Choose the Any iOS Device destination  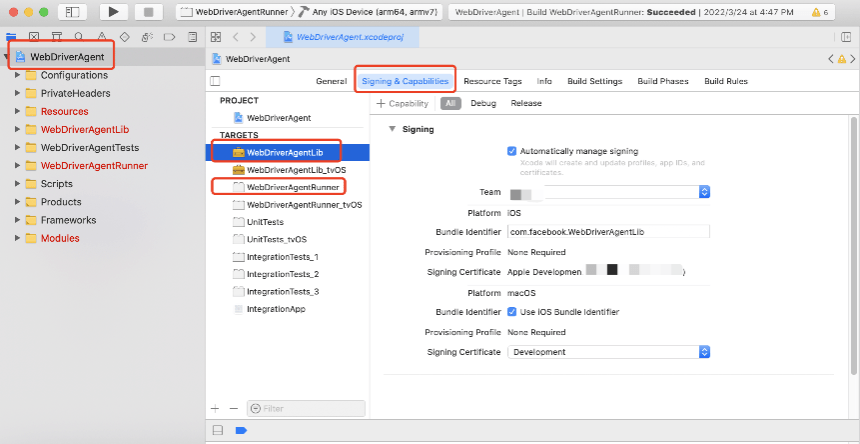coord(367,12)
